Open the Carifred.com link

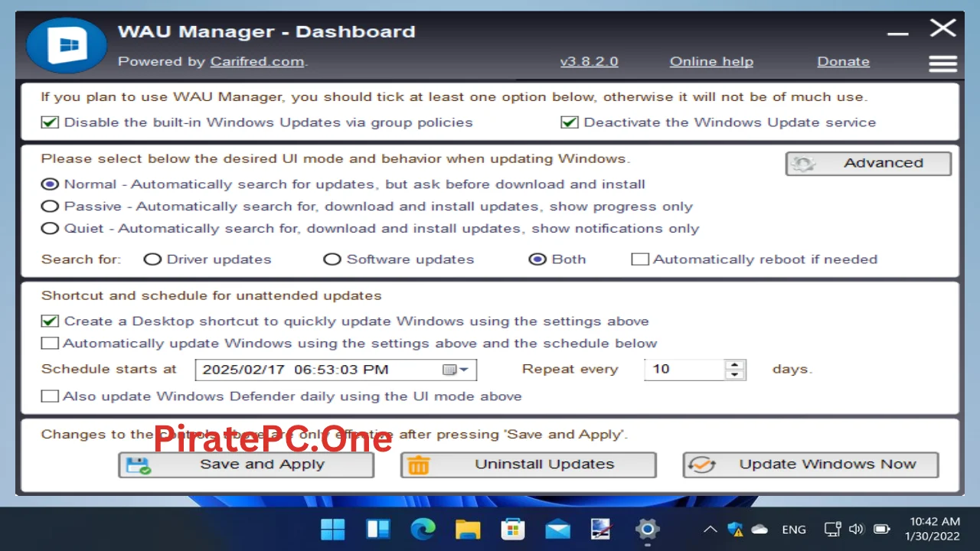click(x=257, y=62)
